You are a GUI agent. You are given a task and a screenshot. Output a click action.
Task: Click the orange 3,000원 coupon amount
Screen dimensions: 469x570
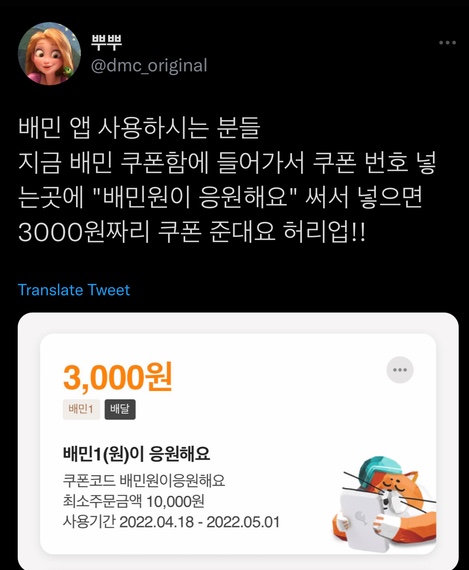pyautogui.click(x=118, y=377)
